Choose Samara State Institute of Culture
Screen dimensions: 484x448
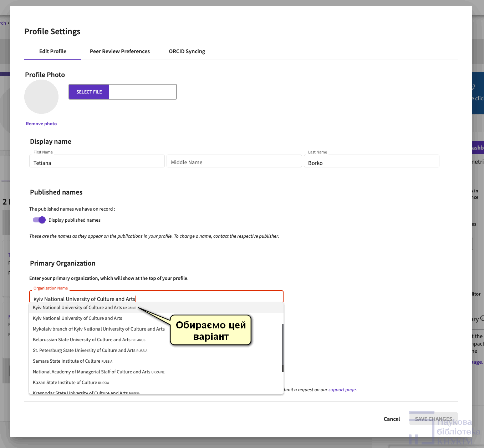(72, 361)
